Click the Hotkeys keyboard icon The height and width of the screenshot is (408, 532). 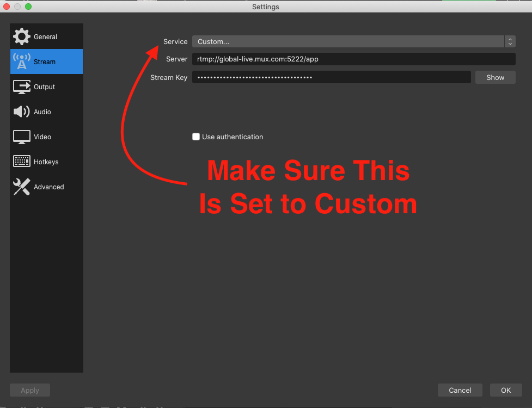(x=22, y=162)
